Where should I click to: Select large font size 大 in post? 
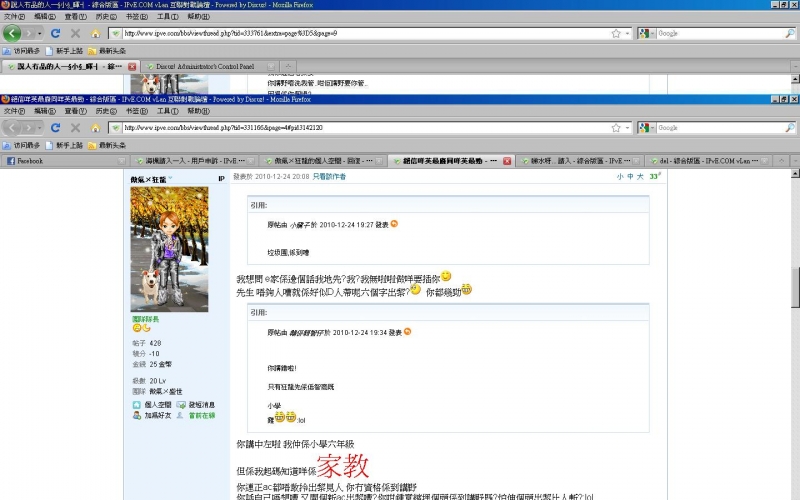[642, 176]
